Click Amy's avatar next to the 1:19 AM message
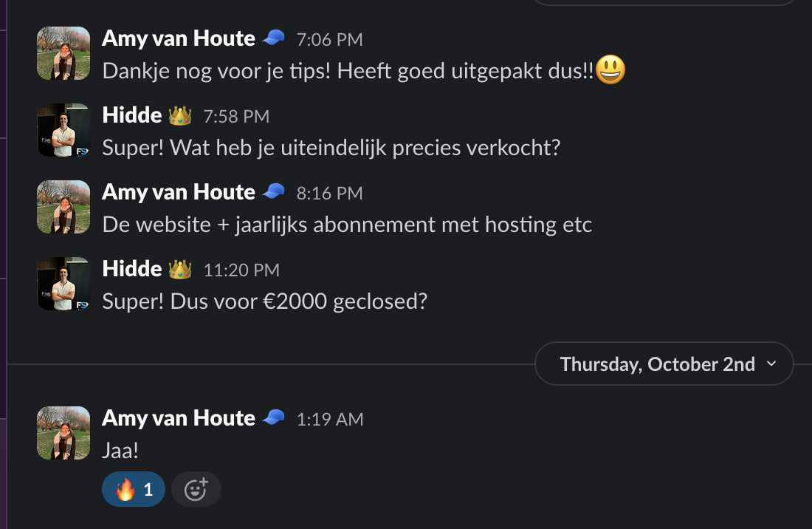 (x=63, y=433)
